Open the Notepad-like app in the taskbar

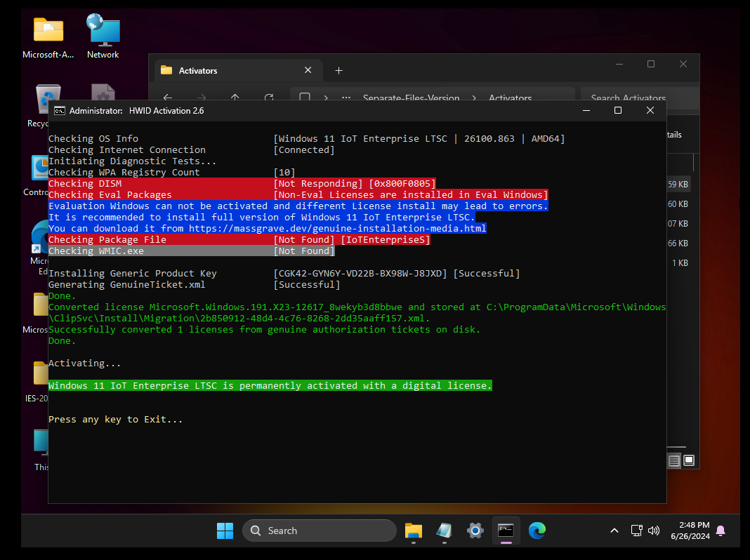tap(444, 531)
